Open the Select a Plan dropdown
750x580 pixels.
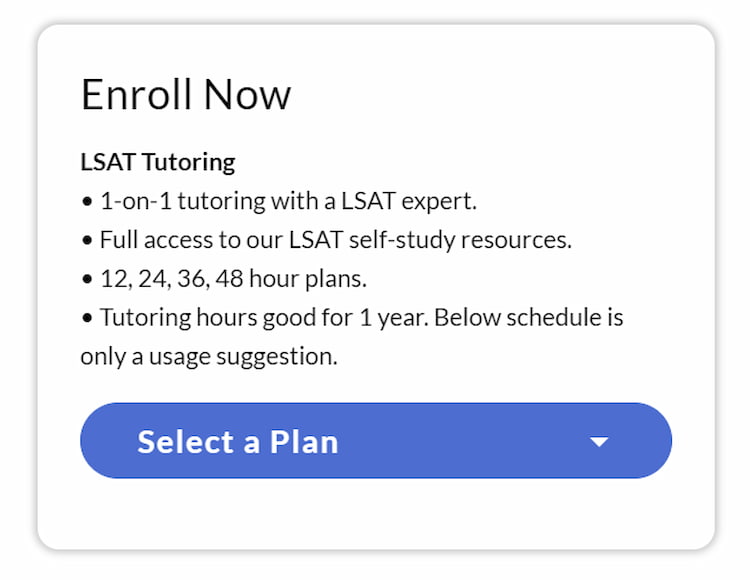pyautogui.click(x=375, y=440)
